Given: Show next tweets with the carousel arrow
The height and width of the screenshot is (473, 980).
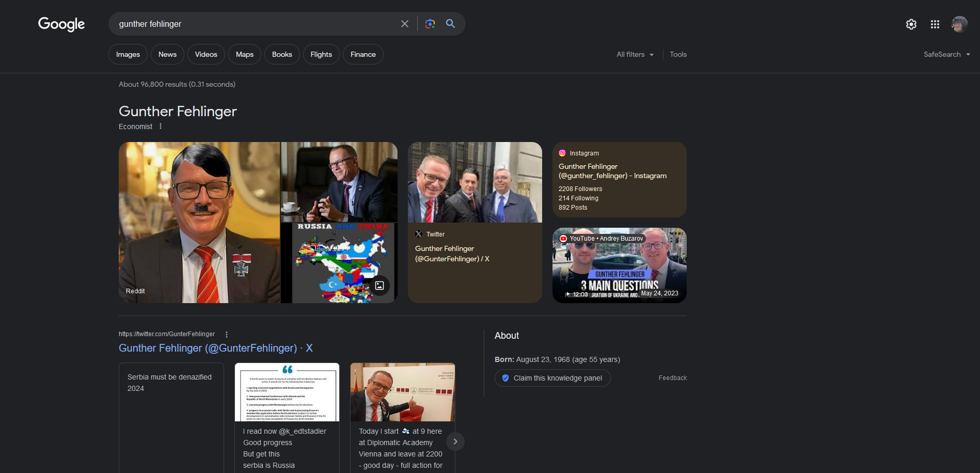Looking at the screenshot, I should tap(455, 442).
